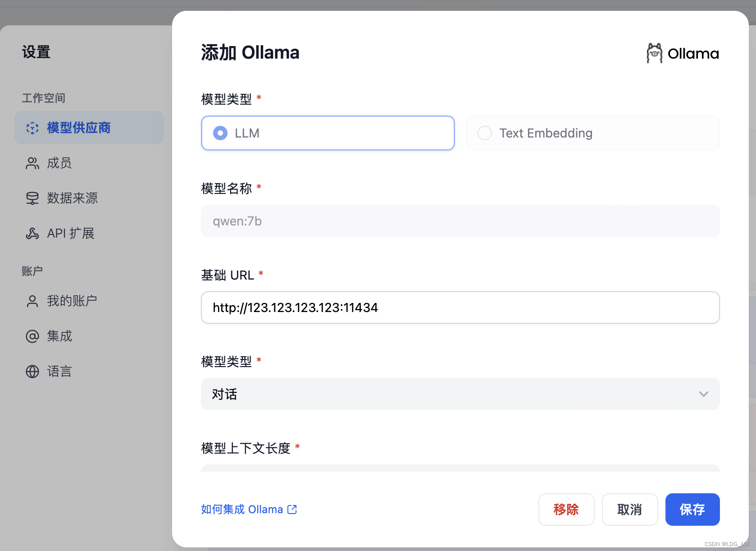The image size is (756, 551).
Task: Click the API extension webhook icon
Action: 32,233
